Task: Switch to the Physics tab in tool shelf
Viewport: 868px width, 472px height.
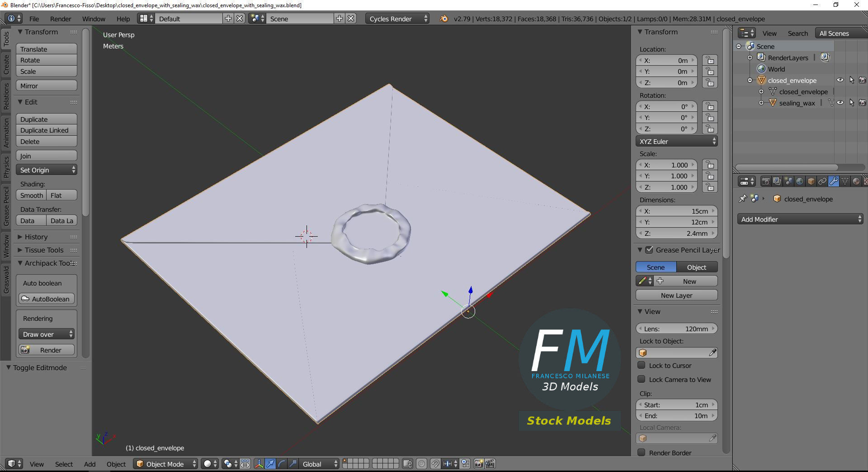Action: 6,167
